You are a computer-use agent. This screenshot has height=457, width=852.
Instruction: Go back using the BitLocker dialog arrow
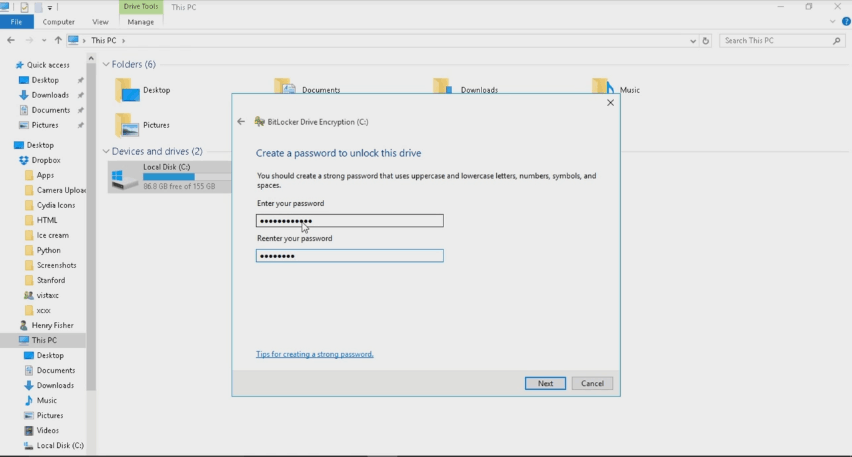[241, 122]
